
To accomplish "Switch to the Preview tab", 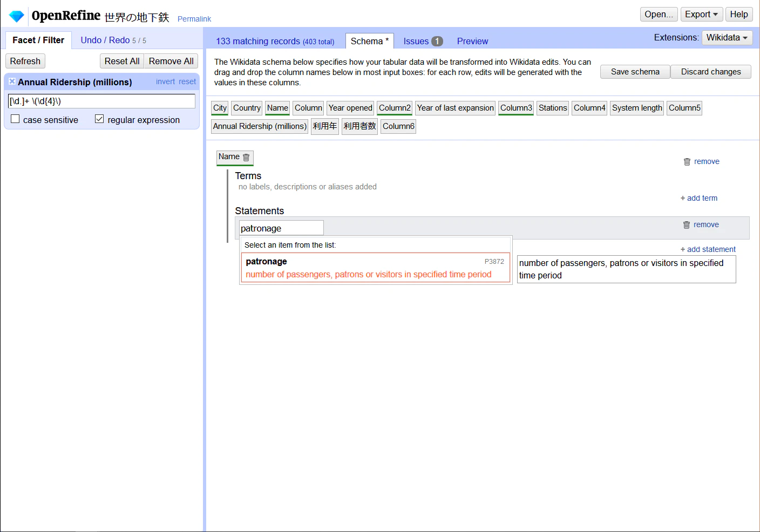I will (472, 42).
